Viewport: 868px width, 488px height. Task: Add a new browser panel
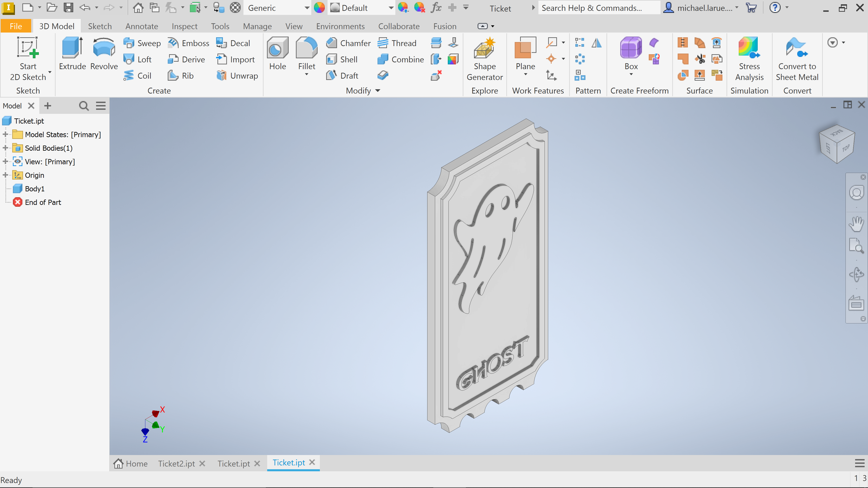click(47, 106)
